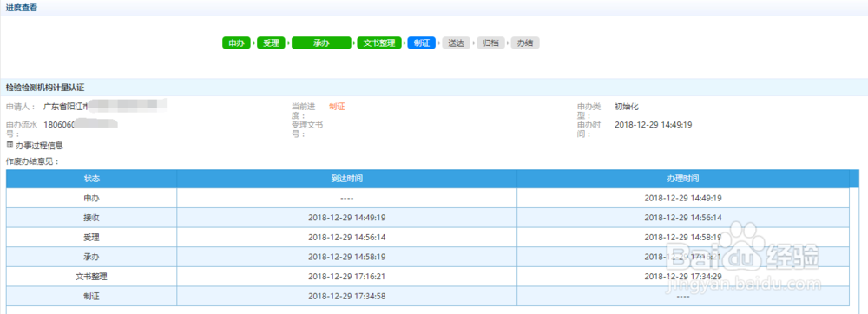Click handling time 2018-12-29 17:34:29

tap(683, 277)
